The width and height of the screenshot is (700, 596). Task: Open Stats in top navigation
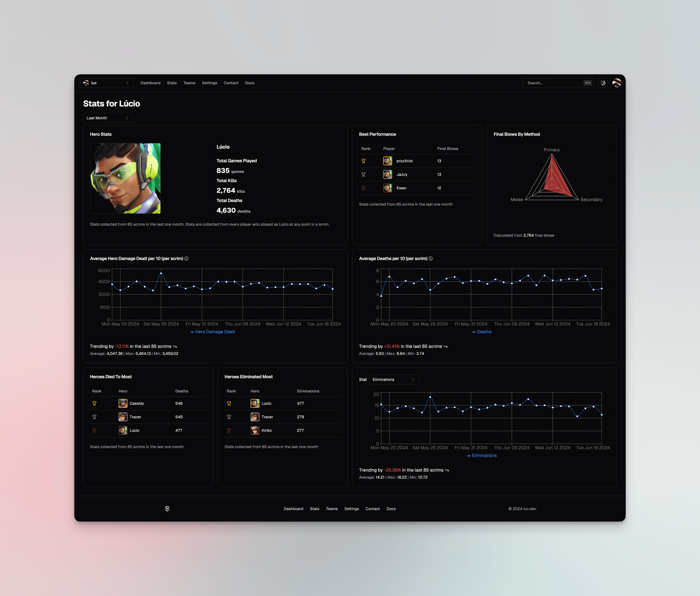tap(172, 83)
